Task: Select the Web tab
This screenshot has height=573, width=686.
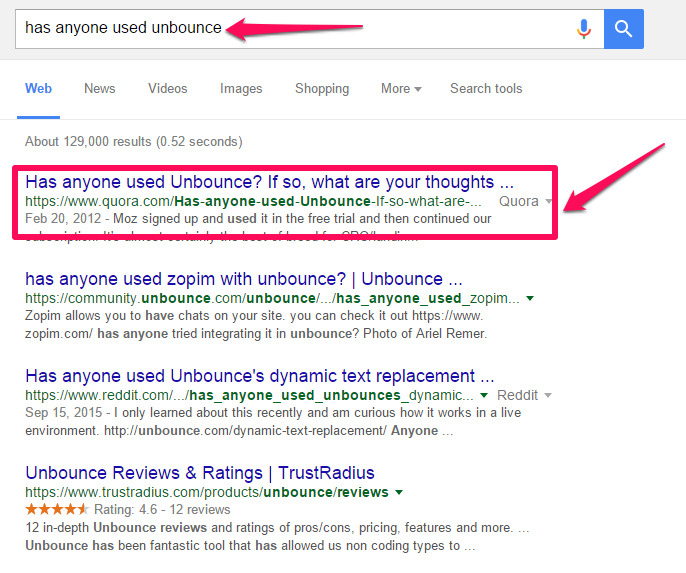Action: pyautogui.click(x=38, y=88)
